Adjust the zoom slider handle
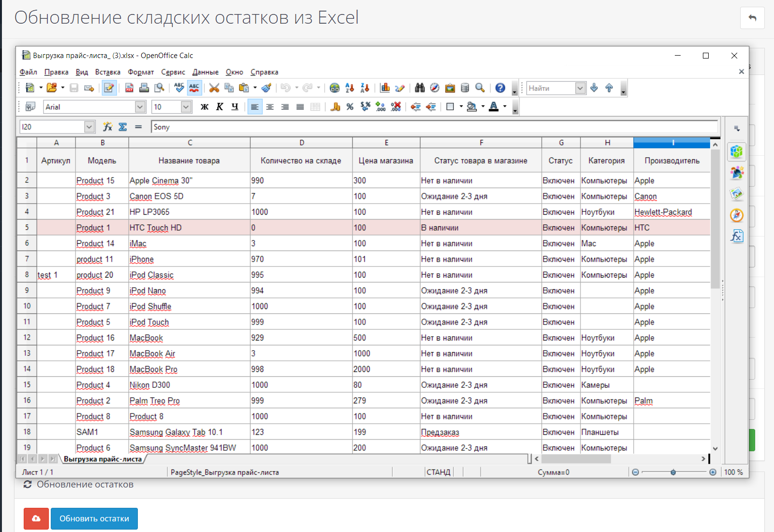The height and width of the screenshot is (532, 774). 673,472
